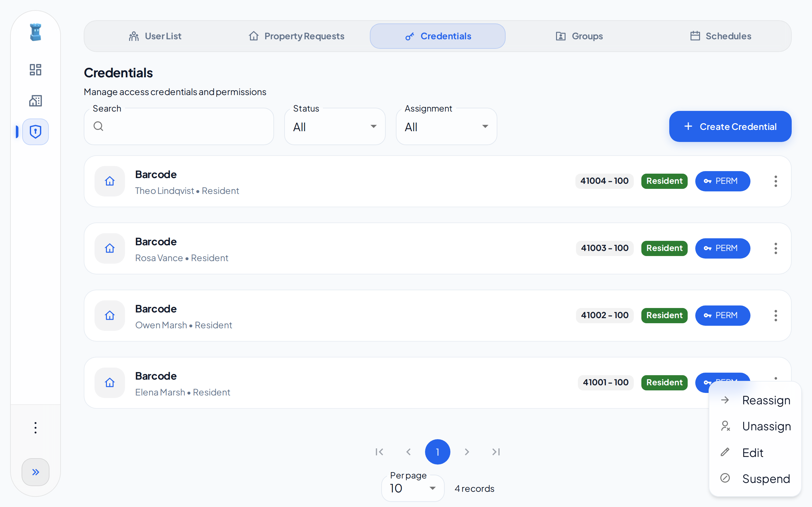Expand sidebar with double chevron button
The height and width of the screenshot is (507, 812).
(x=36, y=472)
